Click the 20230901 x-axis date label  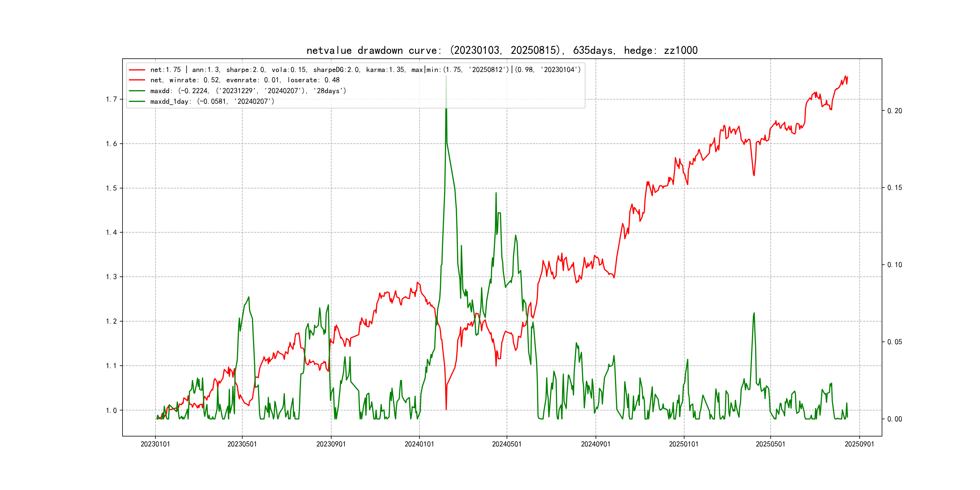tap(331, 444)
